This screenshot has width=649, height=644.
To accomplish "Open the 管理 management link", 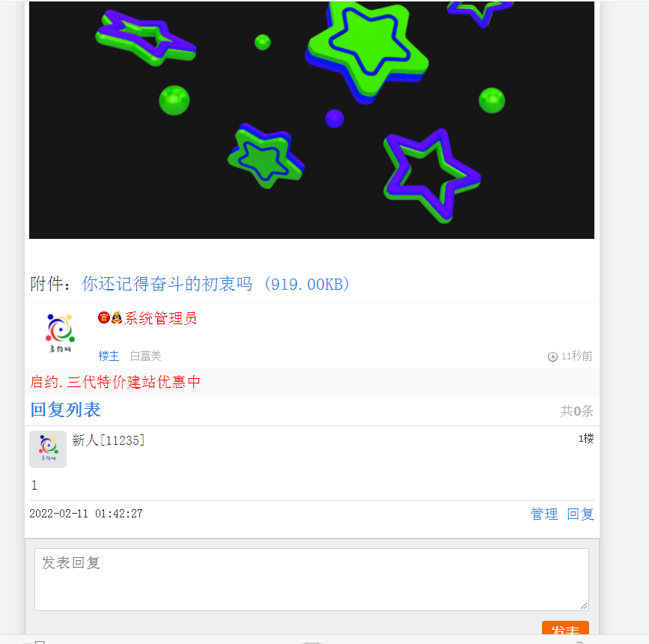I will (543, 514).
